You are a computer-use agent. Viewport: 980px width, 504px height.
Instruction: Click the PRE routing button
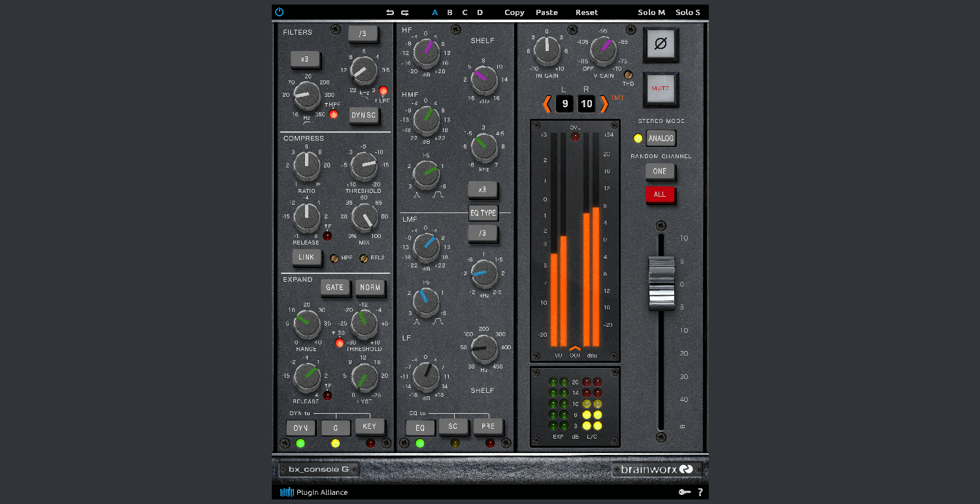pyautogui.click(x=489, y=426)
